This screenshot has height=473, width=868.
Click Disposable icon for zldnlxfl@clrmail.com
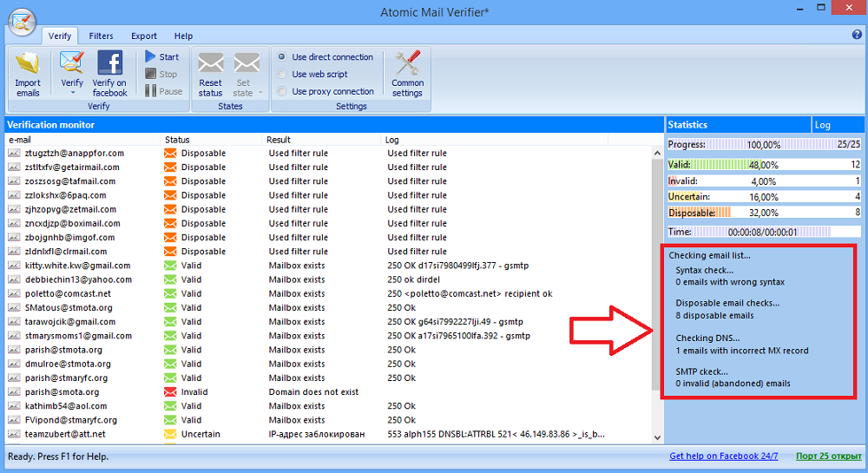pos(170,251)
